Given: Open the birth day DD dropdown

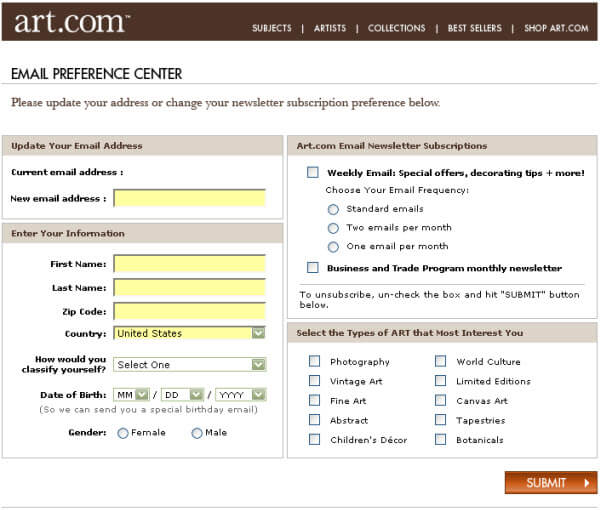Looking at the screenshot, I should [183, 394].
